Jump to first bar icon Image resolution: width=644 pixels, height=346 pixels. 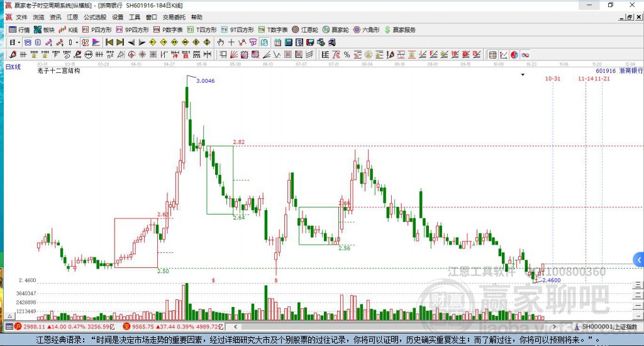(109, 42)
